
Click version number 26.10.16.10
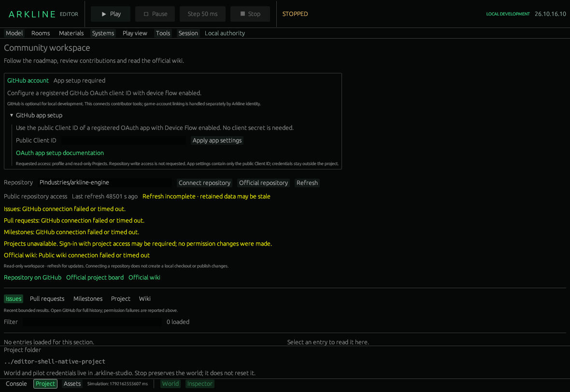point(550,14)
